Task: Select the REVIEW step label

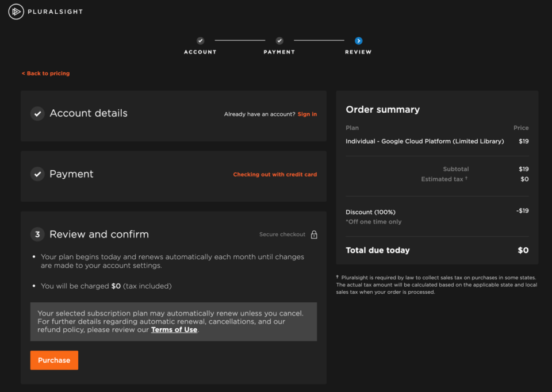Action: click(358, 52)
